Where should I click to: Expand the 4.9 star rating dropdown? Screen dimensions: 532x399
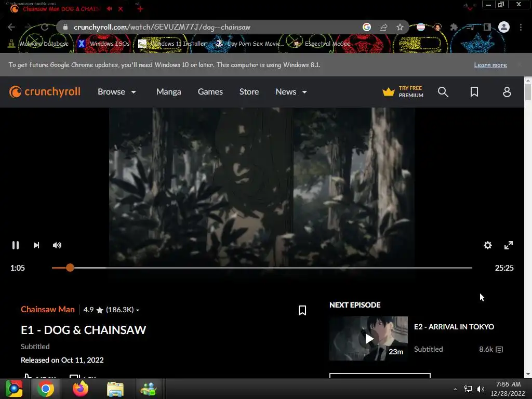(111, 310)
